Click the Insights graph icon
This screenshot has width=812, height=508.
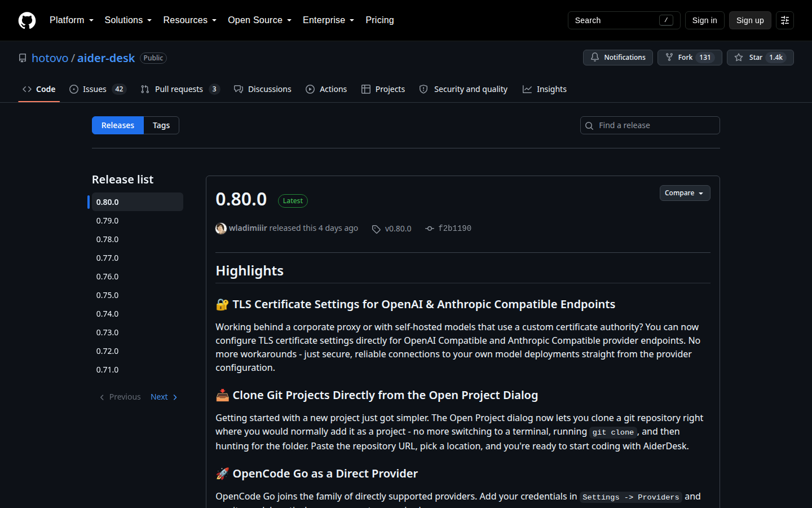pyautogui.click(x=527, y=89)
